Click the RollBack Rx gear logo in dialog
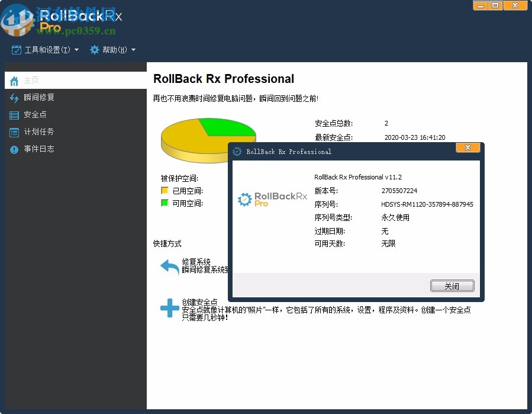The image size is (532, 414). pos(246,200)
